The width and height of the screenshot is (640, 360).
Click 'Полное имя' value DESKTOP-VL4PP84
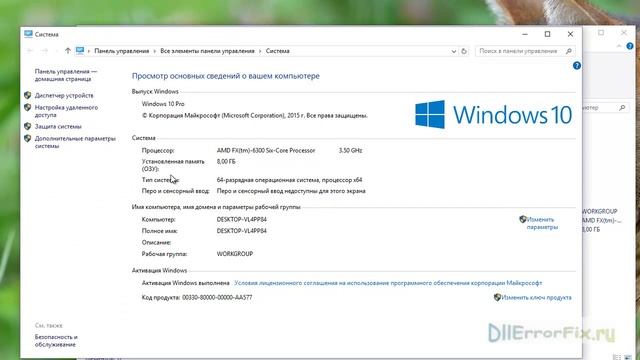point(242,231)
